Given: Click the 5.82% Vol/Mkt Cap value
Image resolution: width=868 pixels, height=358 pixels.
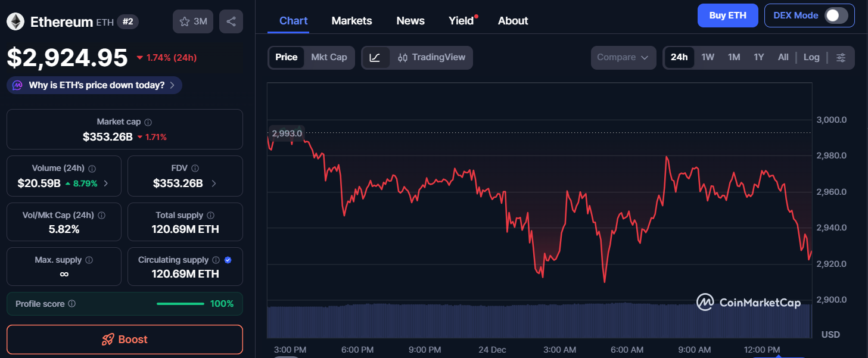Looking at the screenshot, I should click(x=64, y=229).
